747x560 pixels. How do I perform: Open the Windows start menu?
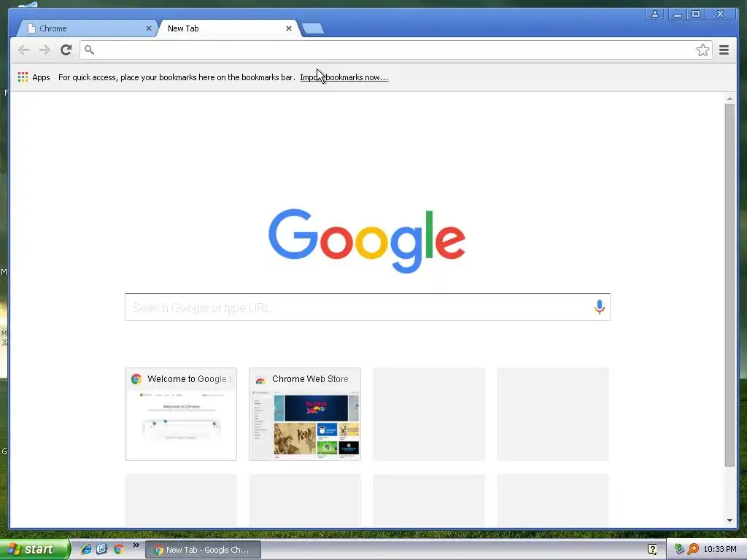(x=34, y=550)
